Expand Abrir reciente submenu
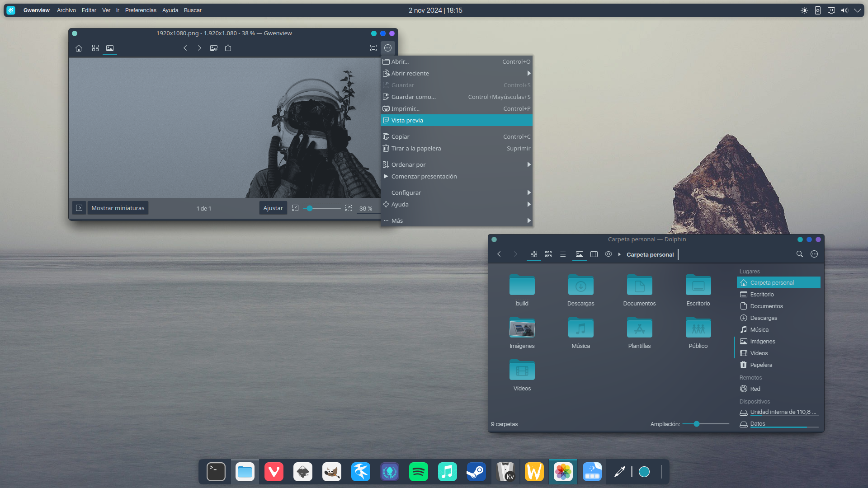 click(x=457, y=73)
